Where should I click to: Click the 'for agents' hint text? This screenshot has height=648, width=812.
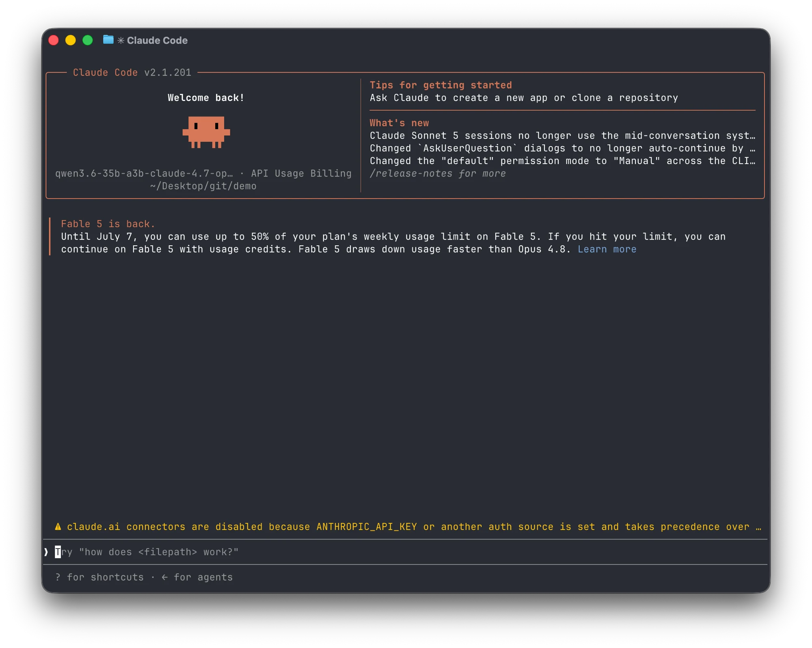[203, 577]
